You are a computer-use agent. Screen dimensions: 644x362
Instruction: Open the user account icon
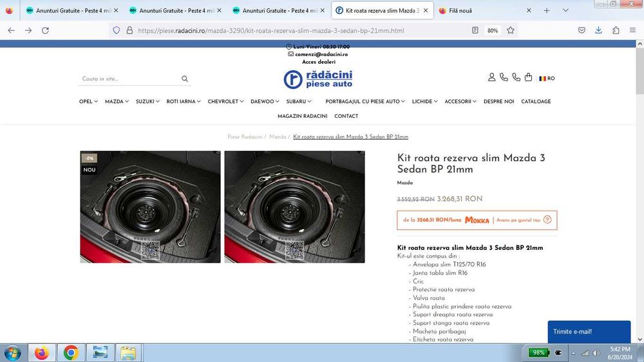(x=491, y=77)
